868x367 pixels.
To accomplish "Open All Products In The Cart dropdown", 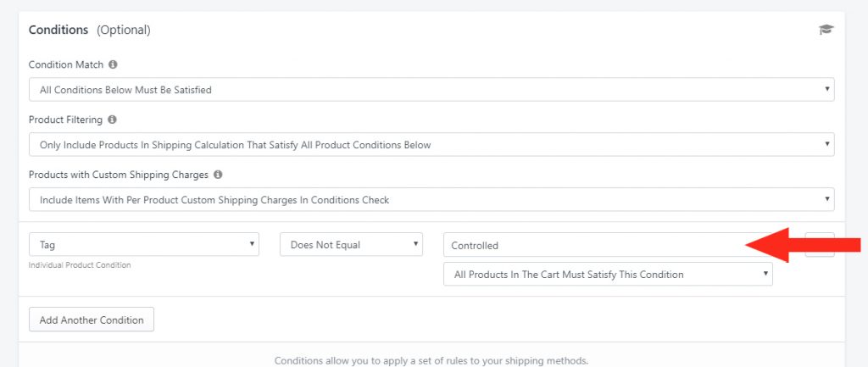I will click(608, 274).
